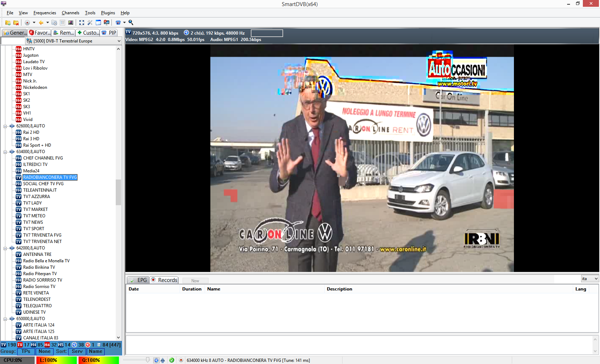Viewport: 600px width, 364px height.
Task: Select the TELEANTENNA.IT channel
Action: 40,190
